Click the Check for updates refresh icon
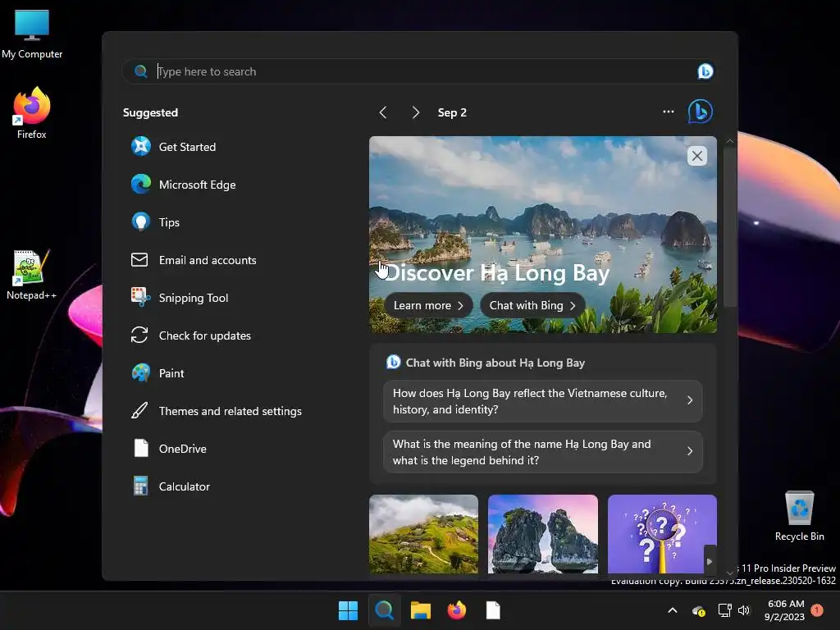The width and height of the screenshot is (840, 630). pyautogui.click(x=139, y=336)
